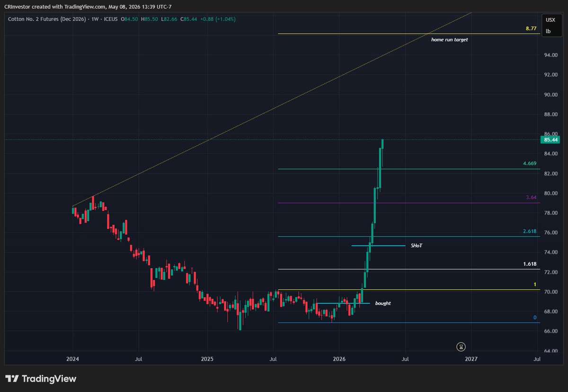Click the 92.00 price axis label

point(551,75)
